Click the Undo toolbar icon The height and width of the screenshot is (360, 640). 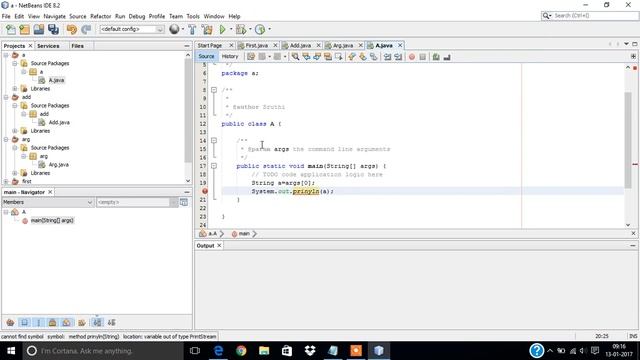click(72, 29)
